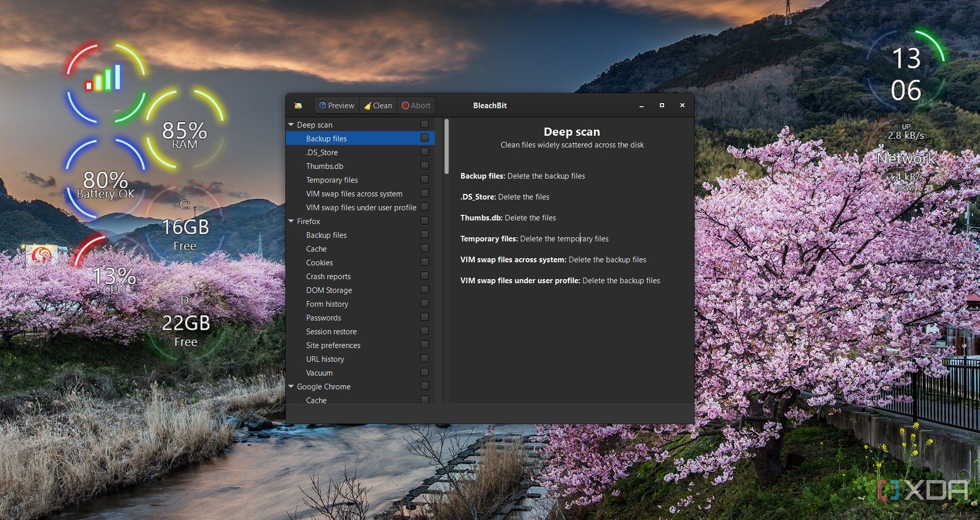Image resolution: width=980 pixels, height=520 pixels.
Task: Check the .DS_Store checkbox
Action: tap(424, 152)
